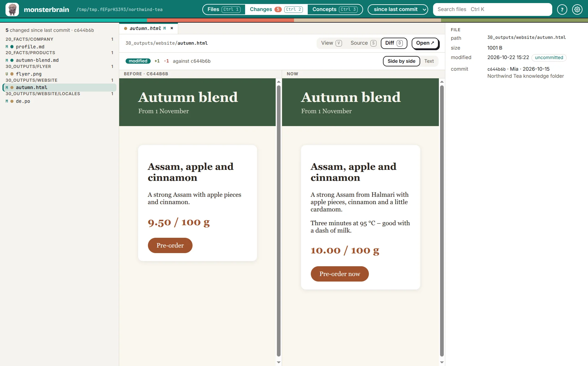
Task: Click the Open external button
Action: 425,43
